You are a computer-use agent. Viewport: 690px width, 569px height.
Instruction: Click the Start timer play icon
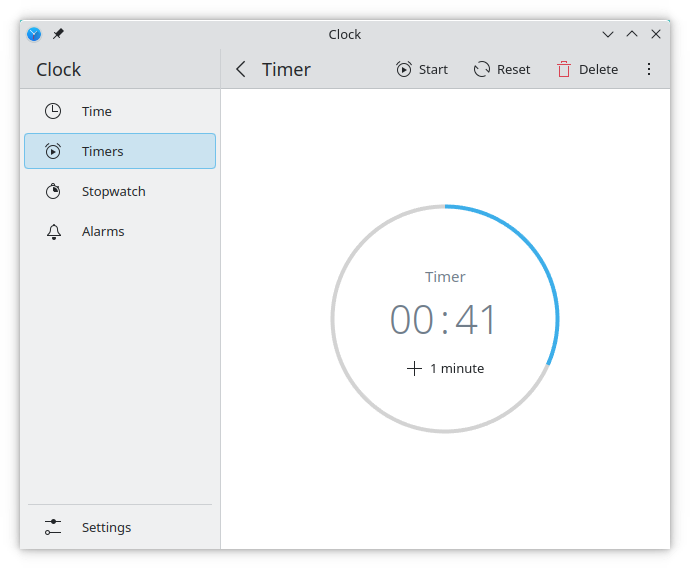pos(404,69)
